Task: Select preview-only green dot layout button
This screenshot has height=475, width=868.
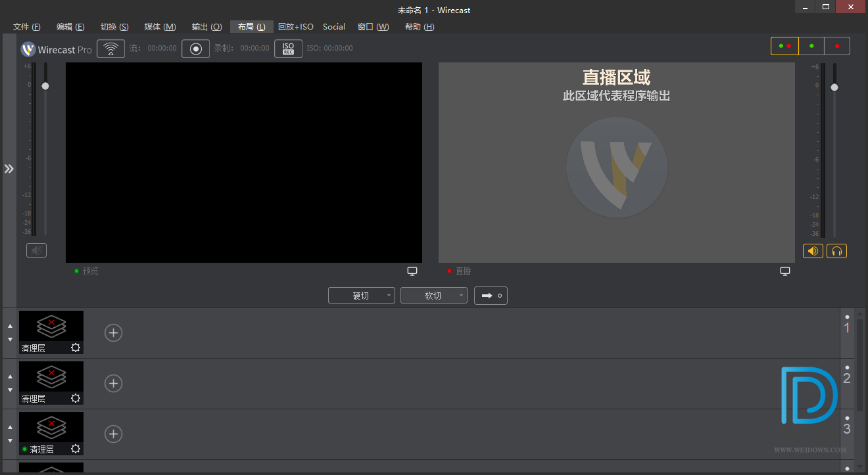Action: tap(811, 46)
